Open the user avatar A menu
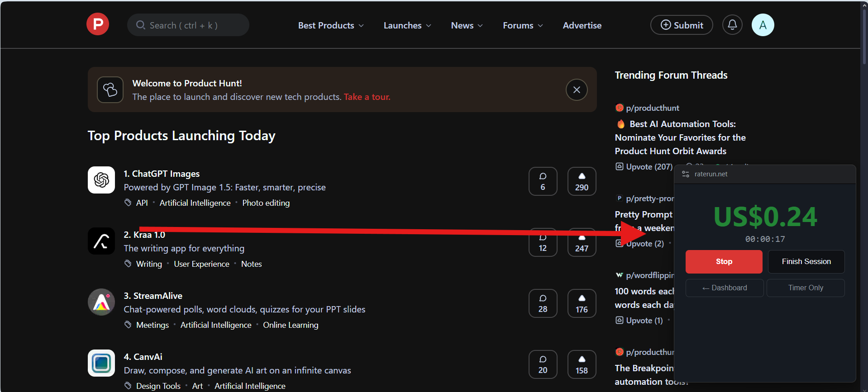Screen dimensions: 868x392 (x=763, y=25)
